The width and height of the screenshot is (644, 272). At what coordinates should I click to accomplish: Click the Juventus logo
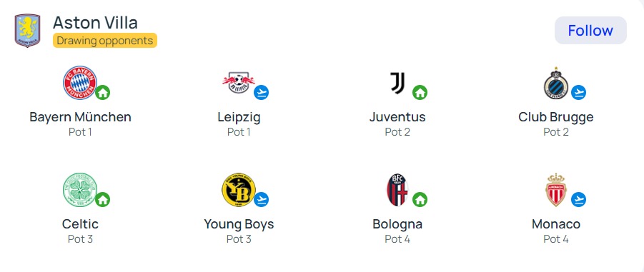[x=397, y=83]
